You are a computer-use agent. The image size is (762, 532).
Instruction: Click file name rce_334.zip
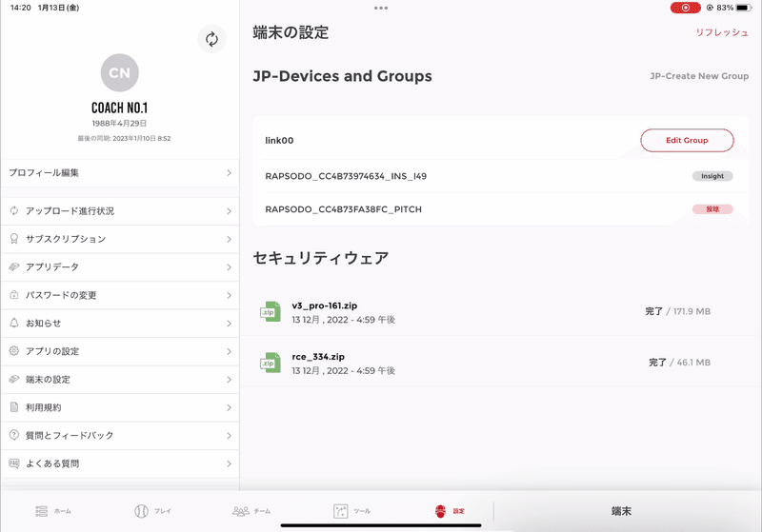[318, 357]
